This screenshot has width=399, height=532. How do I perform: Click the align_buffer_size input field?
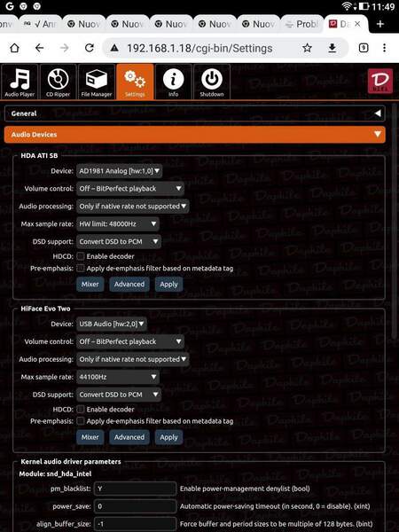tap(135, 524)
